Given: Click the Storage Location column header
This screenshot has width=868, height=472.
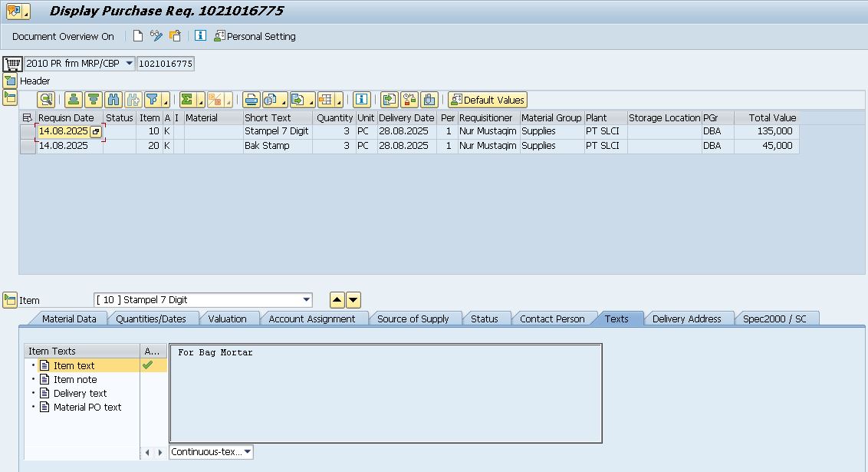Looking at the screenshot, I should coord(664,117).
